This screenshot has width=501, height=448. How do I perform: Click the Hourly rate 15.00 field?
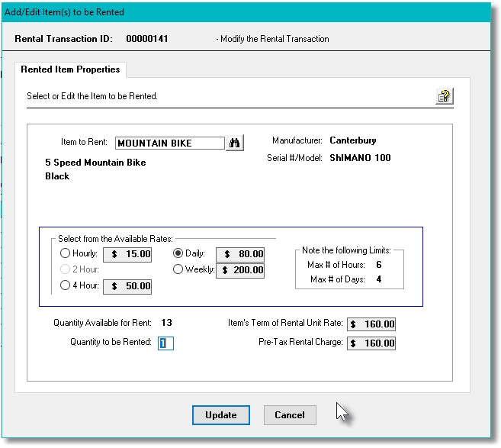(127, 255)
